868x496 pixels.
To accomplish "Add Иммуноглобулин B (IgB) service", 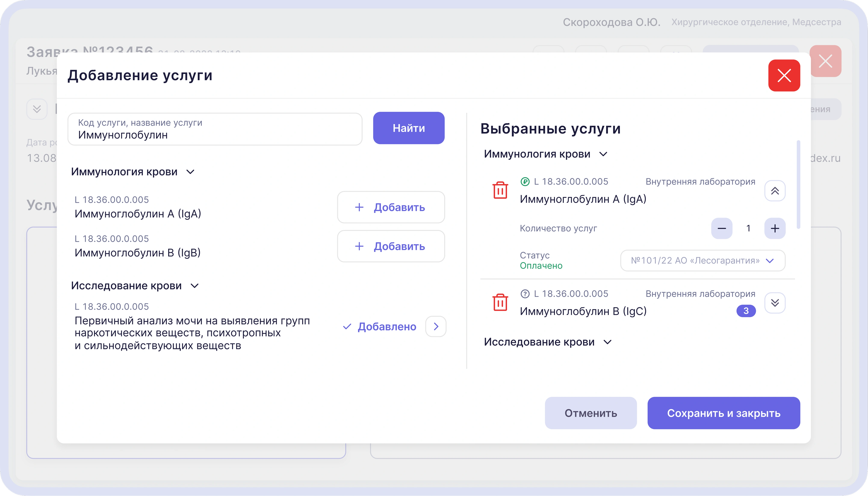I will (391, 246).
